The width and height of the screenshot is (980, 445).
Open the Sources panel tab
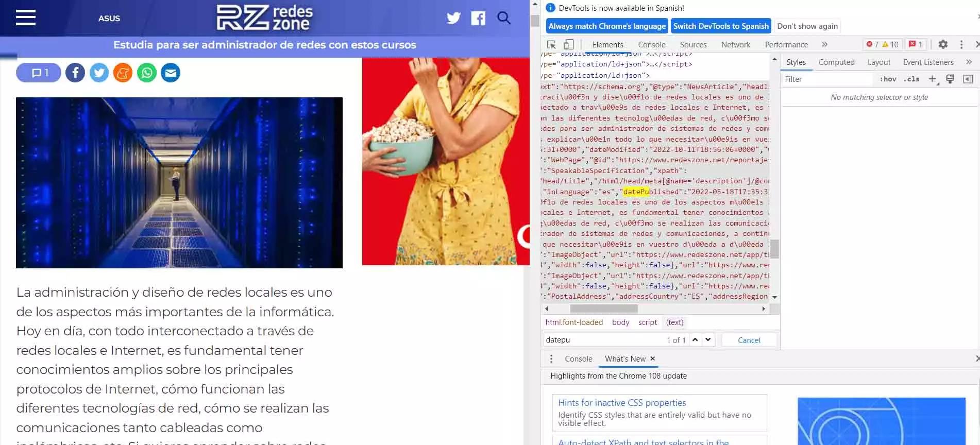[x=693, y=44]
